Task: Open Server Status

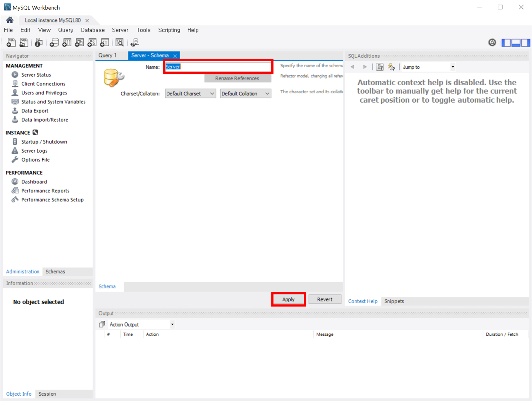Action: point(36,74)
